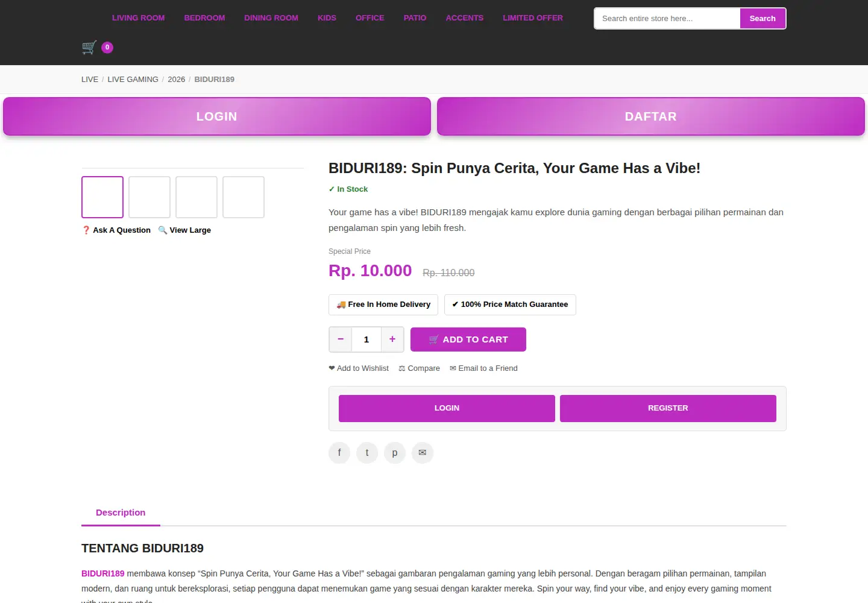
Task: Open the Living Room menu
Action: (x=139, y=18)
